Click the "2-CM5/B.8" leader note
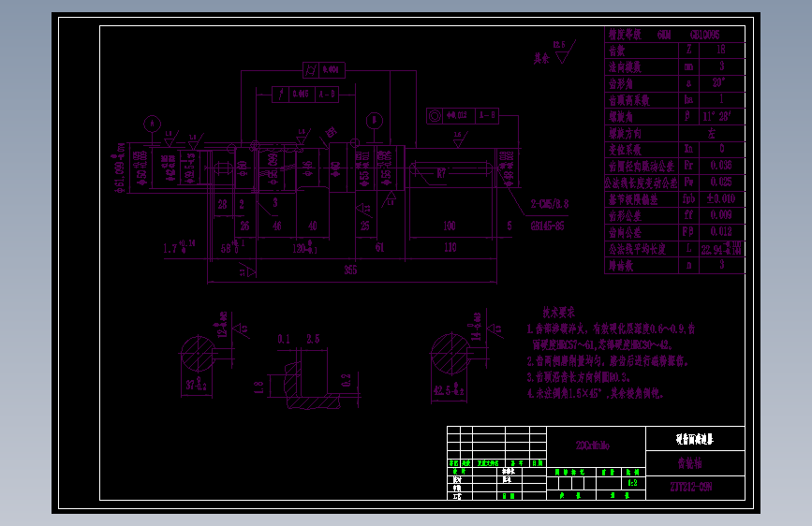 coord(550,204)
